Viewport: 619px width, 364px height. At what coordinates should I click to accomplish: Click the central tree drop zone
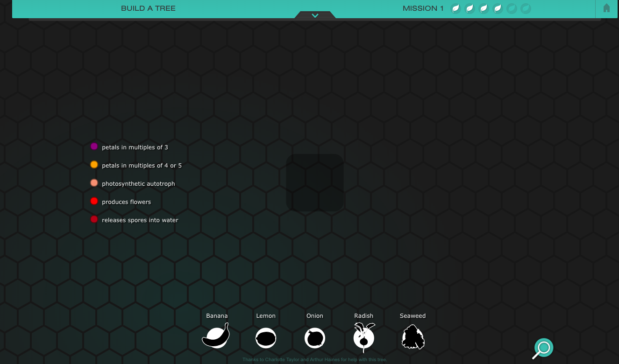314,182
